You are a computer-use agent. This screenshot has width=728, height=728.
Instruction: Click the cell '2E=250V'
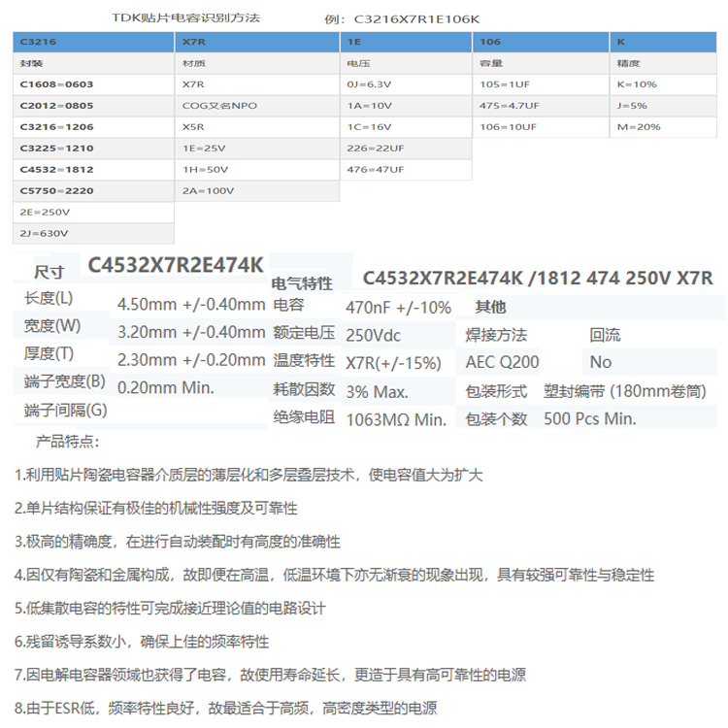pos(93,213)
